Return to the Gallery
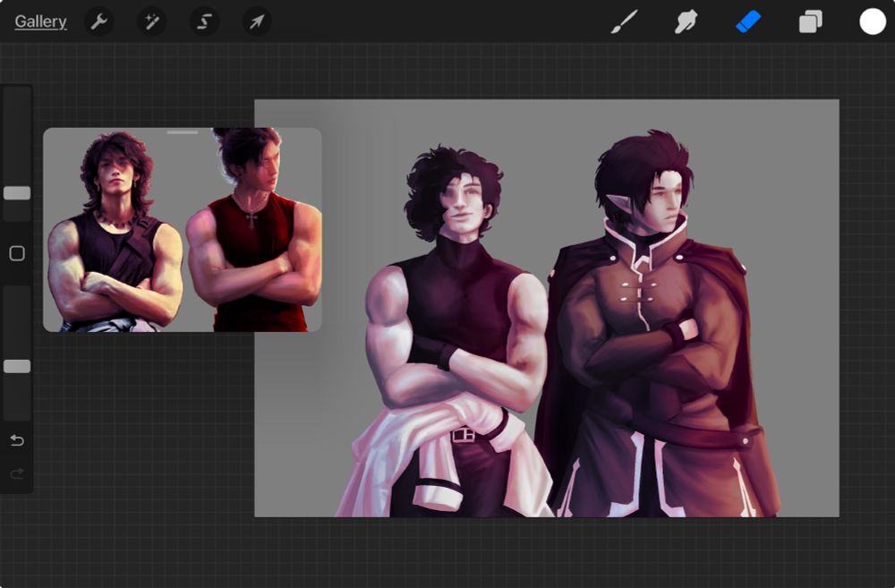This screenshot has height=588, width=895. point(39,21)
